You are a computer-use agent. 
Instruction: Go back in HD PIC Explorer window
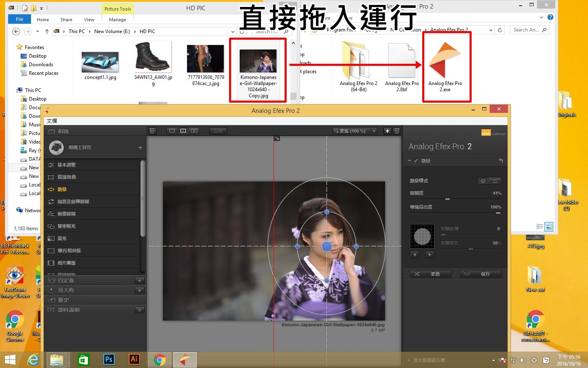[x=16, y=31]
